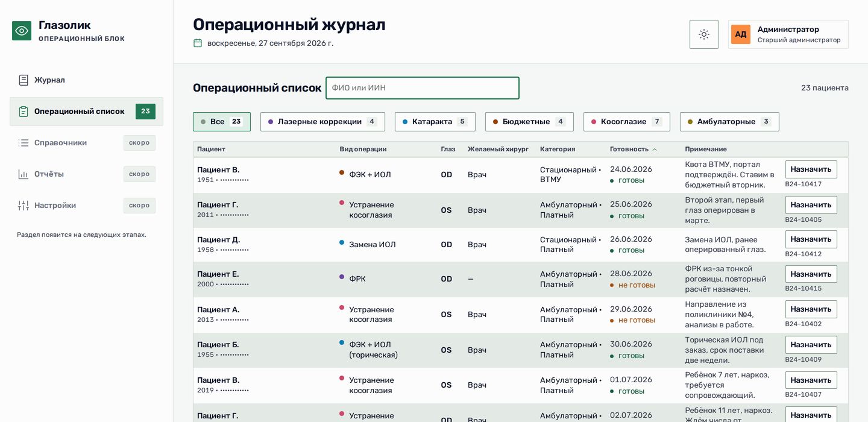
Task: Click the Отчёты chart icon
Action: (24, 174)
